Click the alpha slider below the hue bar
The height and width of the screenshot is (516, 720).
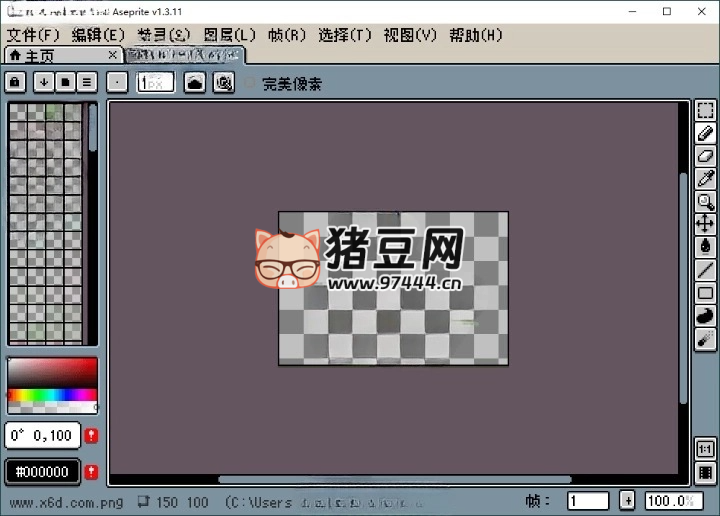[52, 407]
